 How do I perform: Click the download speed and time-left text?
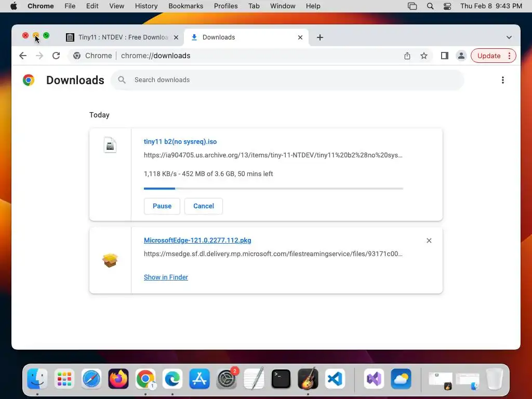[x=208, y=174]
